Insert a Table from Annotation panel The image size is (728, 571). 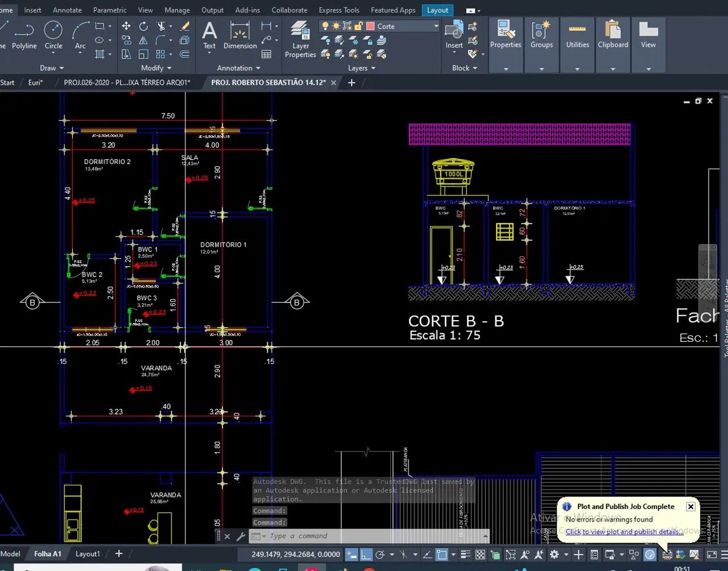266,55
